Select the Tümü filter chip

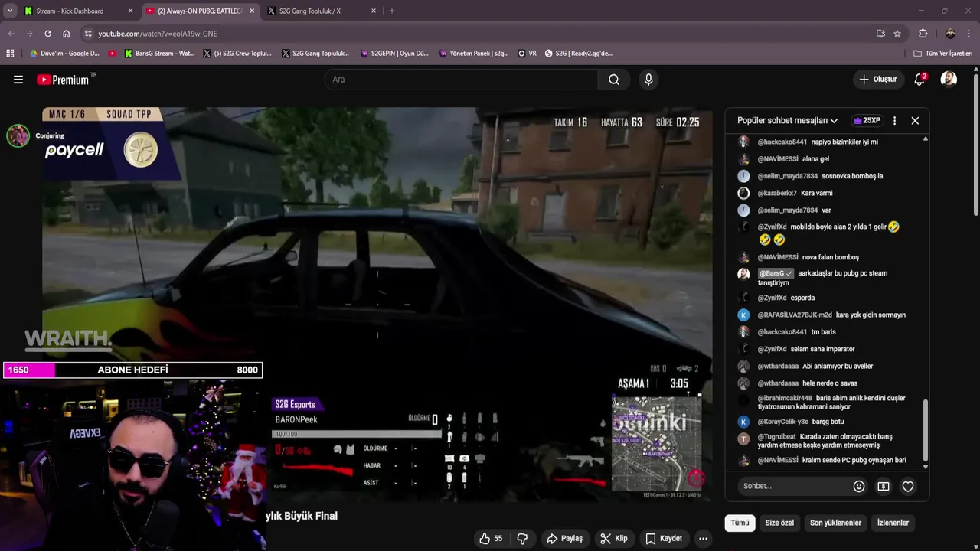point(740,523)
